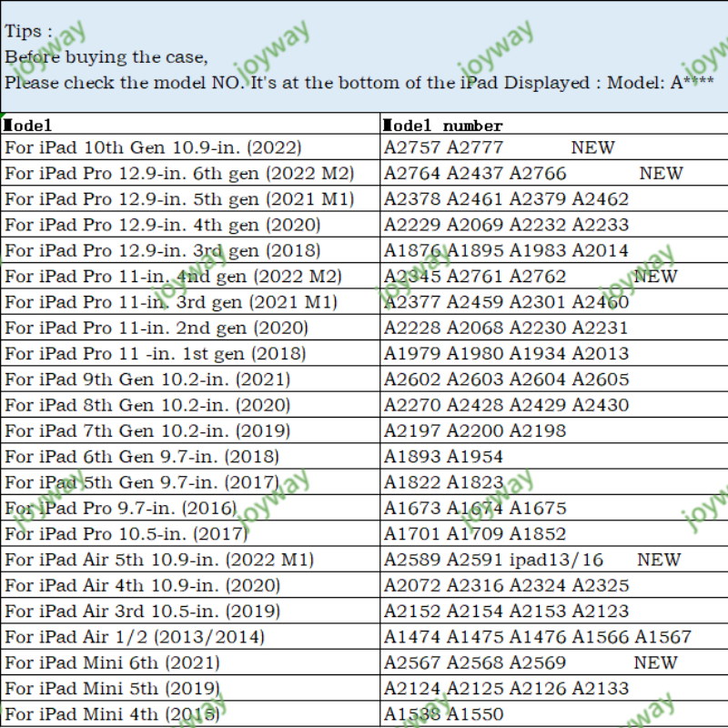Select 'For iPad Air 4th 10.9-in. (2020)'
The image size is (728, 728).
190,585
